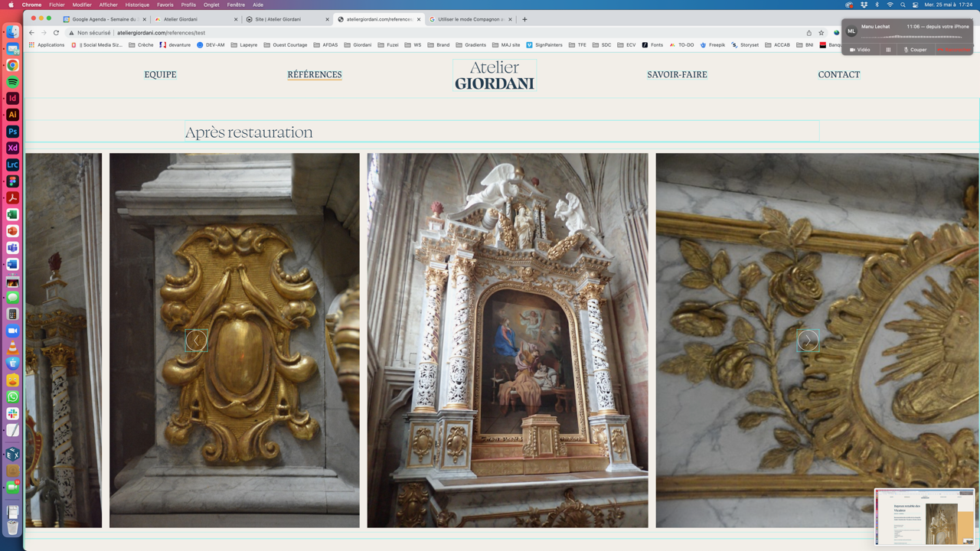The image size is (980, 551).
Task: Switch to the Google Agenda tab
Action: [x=103, y=19]
